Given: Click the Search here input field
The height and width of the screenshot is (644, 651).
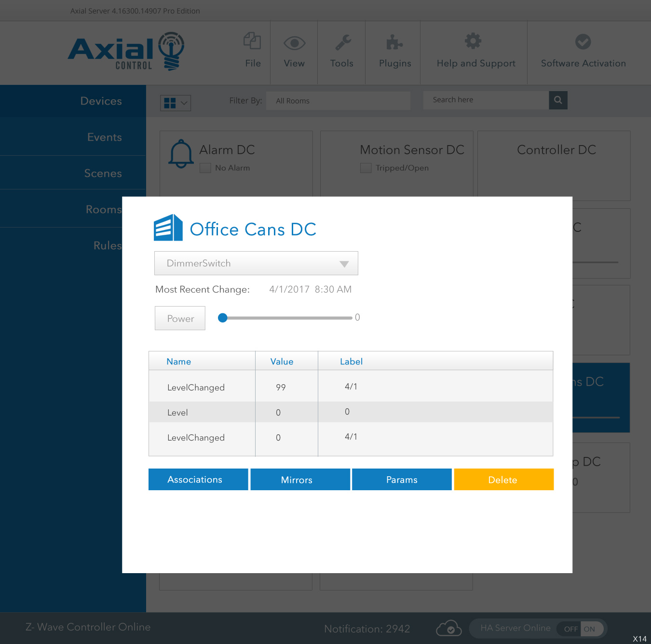Looking at the screenshot, I should click(x=486, y=100).
